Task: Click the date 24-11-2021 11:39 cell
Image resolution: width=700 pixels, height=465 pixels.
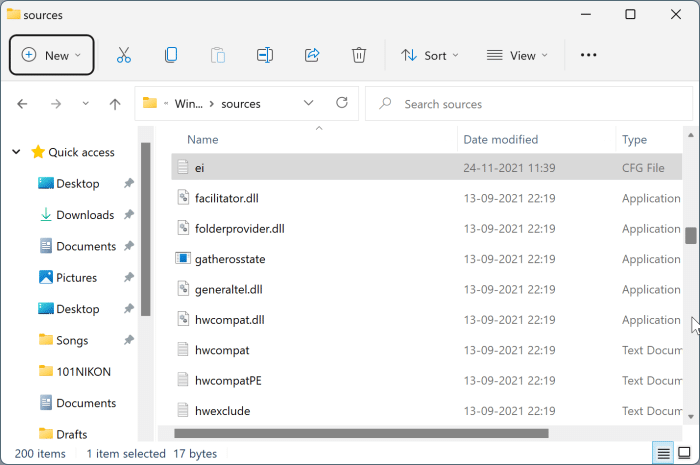Action: point(509,168)
